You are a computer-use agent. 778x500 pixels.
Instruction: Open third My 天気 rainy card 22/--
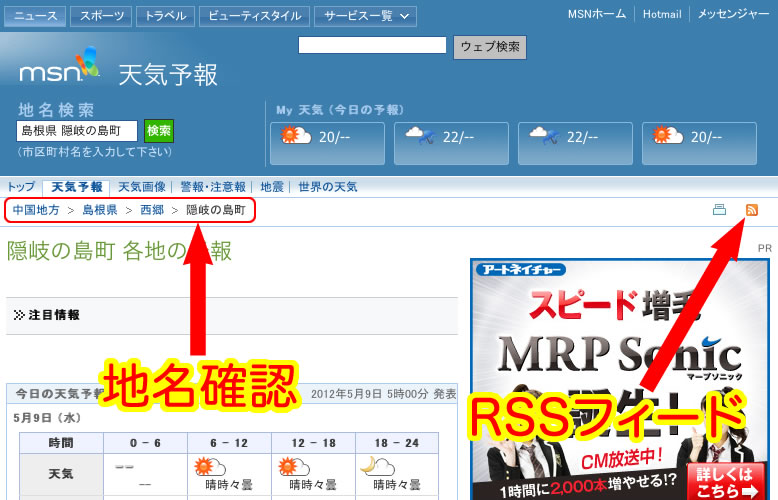(x=575, y=143)
